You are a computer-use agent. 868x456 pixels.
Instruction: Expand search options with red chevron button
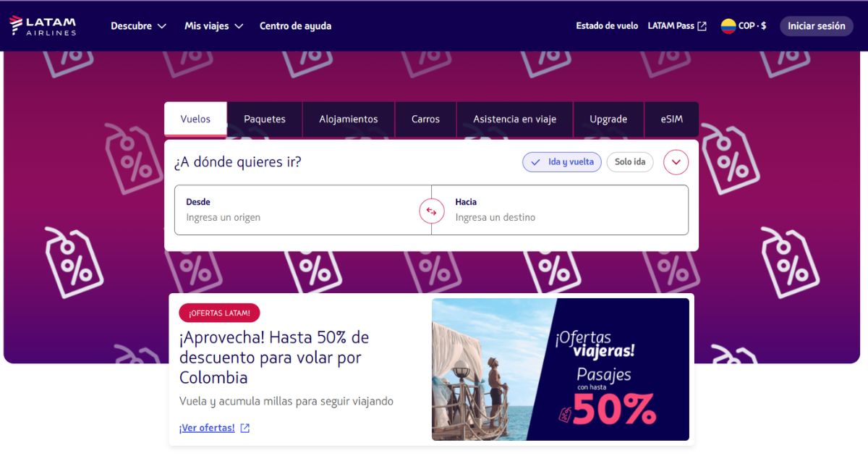tap(676, 162)
